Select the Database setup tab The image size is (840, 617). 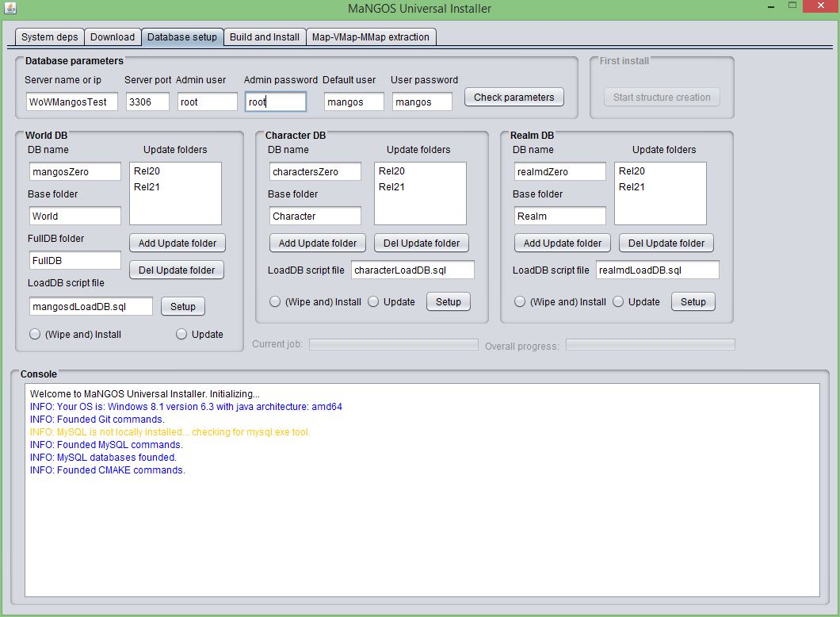coord(182,37)
